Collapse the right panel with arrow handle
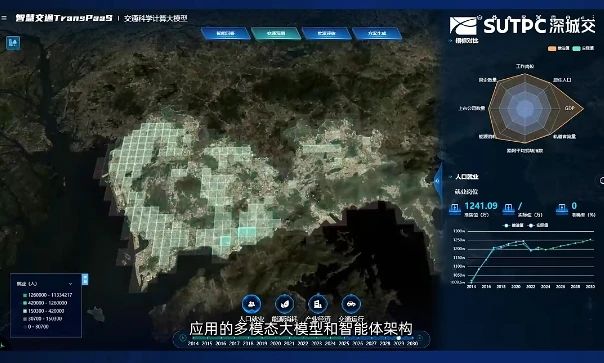The width and height of the screenshot is (604, 363). coord(437,180)
